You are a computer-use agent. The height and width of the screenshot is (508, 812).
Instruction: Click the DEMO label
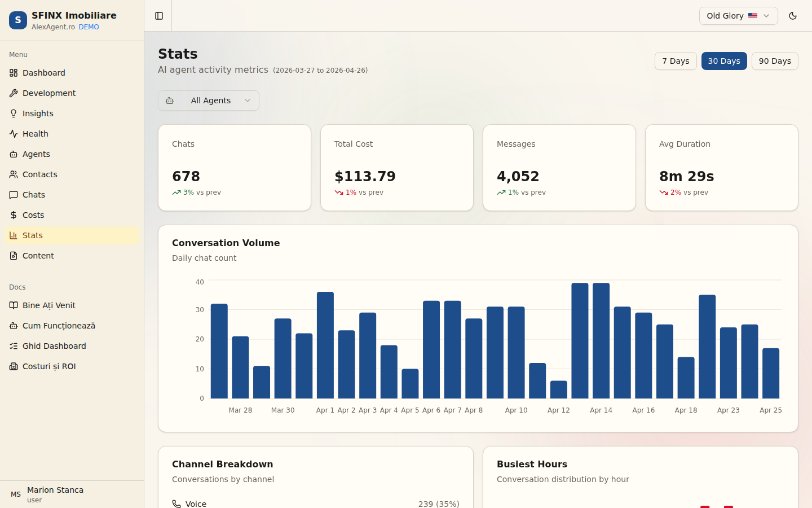(x=89, y=27)
